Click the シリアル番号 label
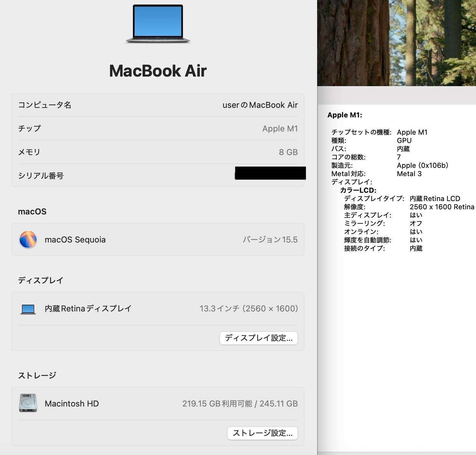The width and height of the screenshot is (476, 455). [x=41, y=176]
